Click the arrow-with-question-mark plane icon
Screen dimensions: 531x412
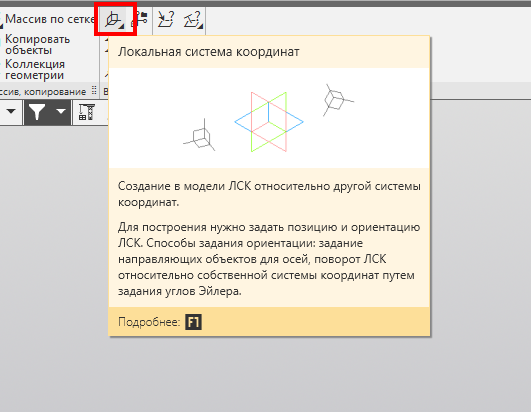pyautogui.click(x=166, y=19)
